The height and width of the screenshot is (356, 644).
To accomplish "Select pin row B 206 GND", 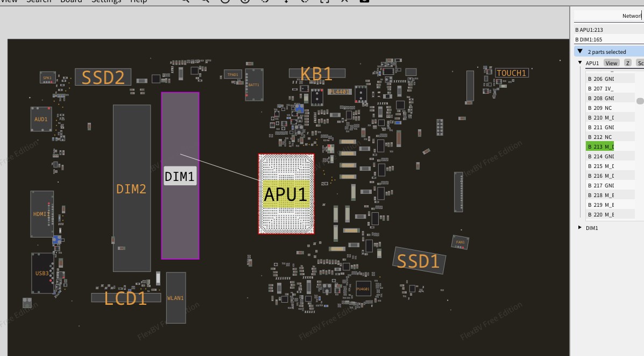I will click(x=610, y=79).
